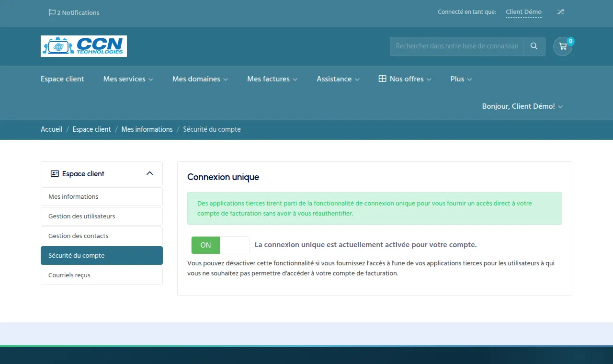Click the shuffle/return-to-admin icon
Image resolution: width=613 pixels, height=364 pixels.
coord(560,12)
